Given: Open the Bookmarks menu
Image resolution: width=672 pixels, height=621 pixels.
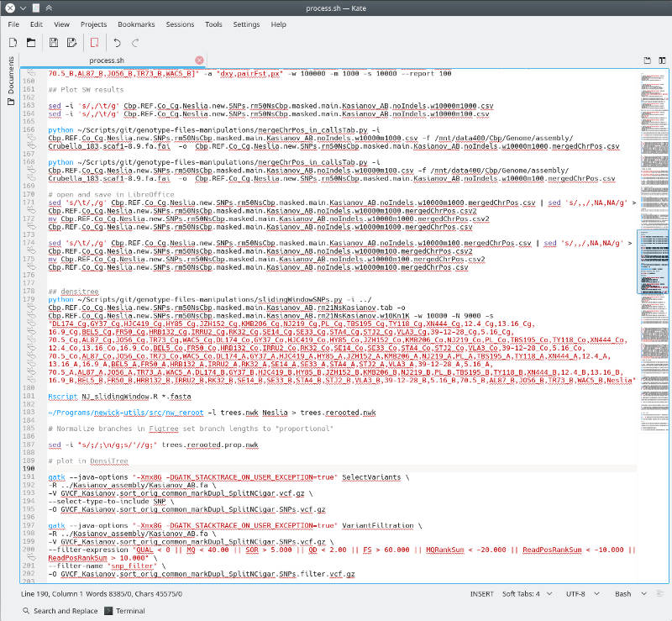Looking at the screenshot, I should [136, 24].
